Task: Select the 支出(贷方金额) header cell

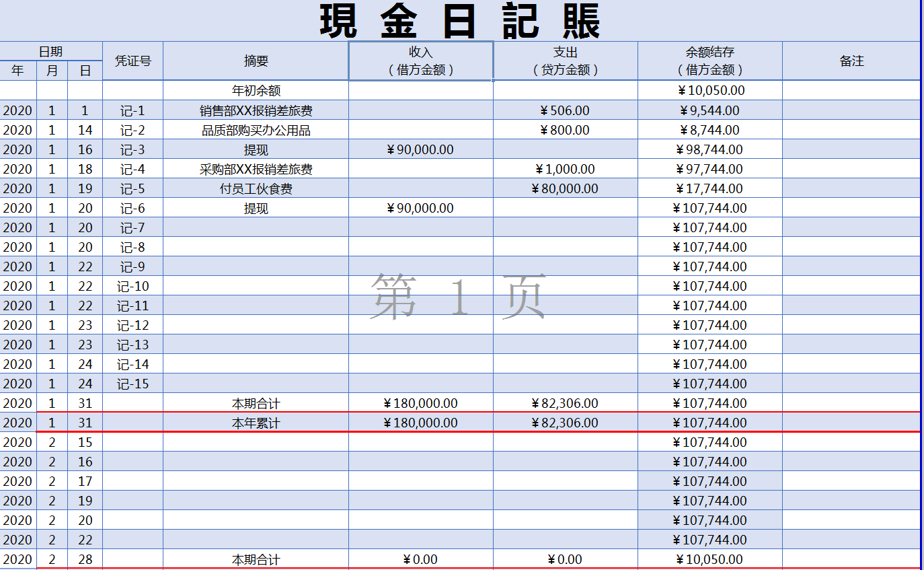Action: [566, 61]
